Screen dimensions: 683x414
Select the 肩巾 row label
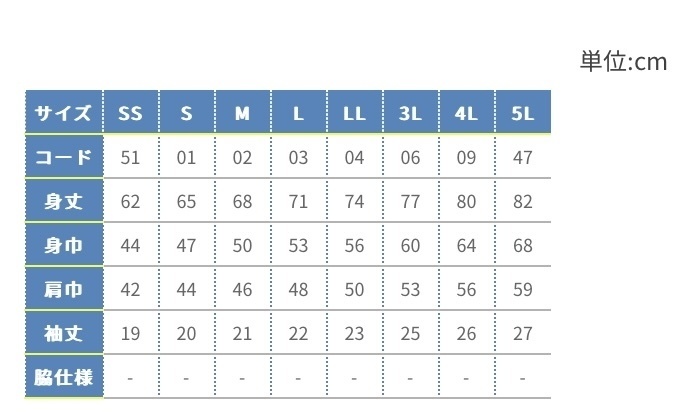(64, 289)
